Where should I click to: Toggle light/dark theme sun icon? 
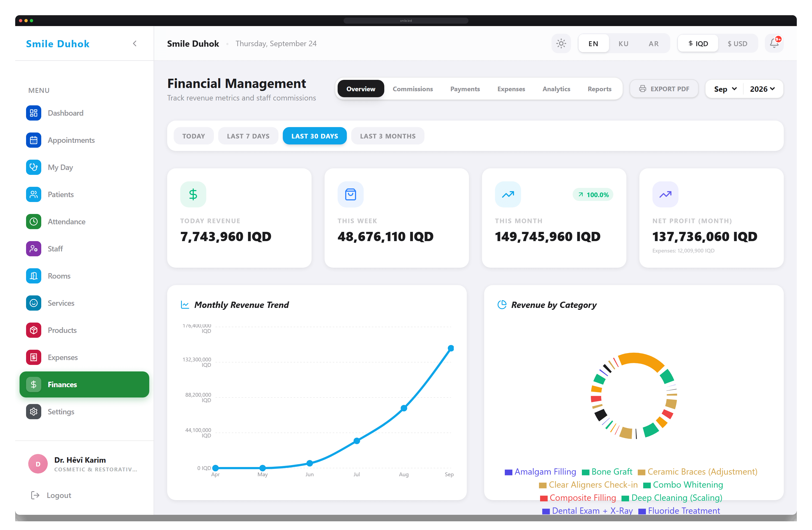(561, 43)
